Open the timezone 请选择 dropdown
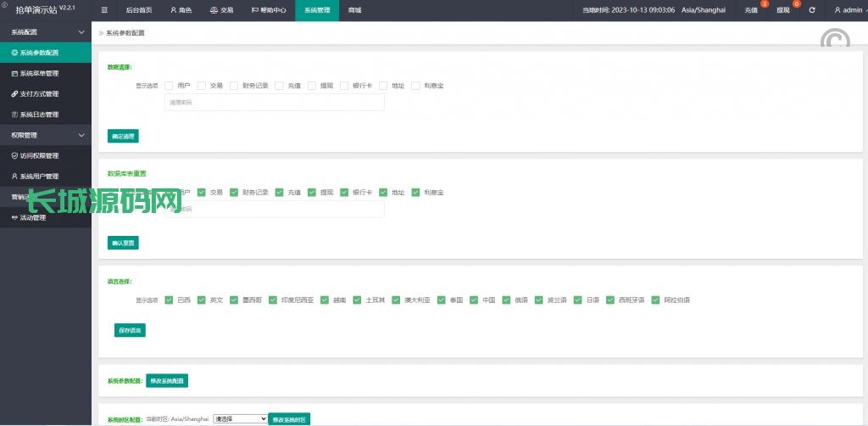Screen dimensions: 868x426 (x=240, y=418)
